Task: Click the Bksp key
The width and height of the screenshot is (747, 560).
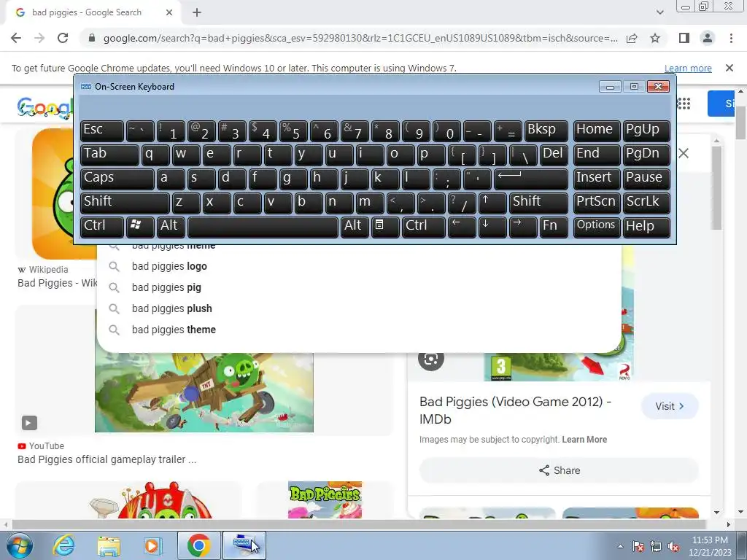Action: pos(546,131)
